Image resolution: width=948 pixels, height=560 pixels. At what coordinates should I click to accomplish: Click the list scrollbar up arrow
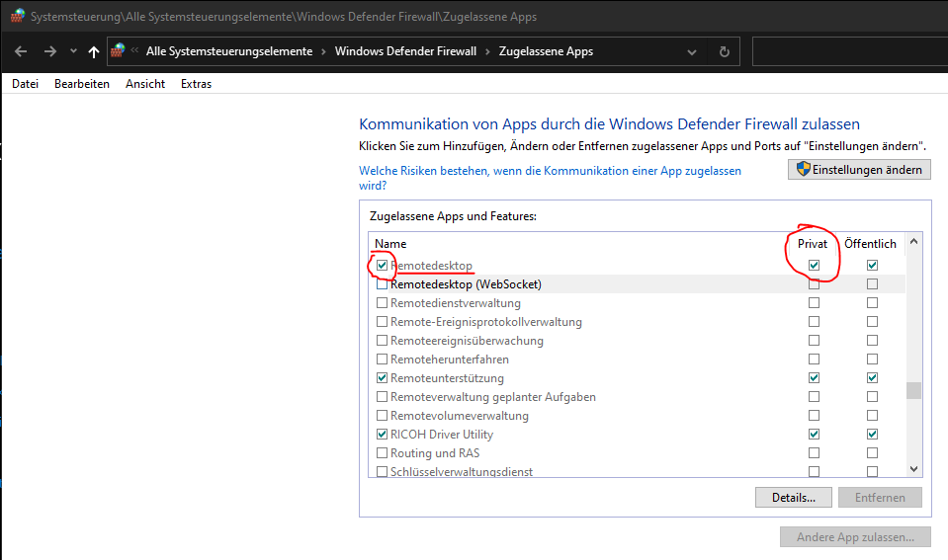[x=914, y=241]
